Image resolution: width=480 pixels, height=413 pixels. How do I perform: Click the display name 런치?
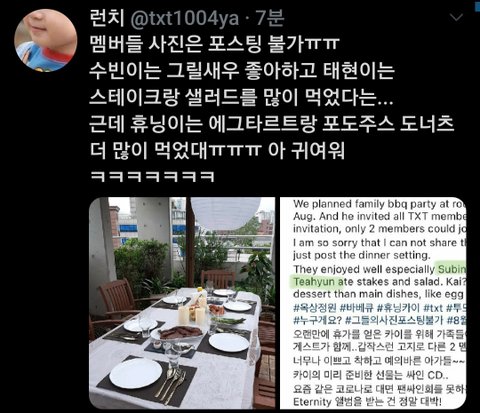(107, 18)
